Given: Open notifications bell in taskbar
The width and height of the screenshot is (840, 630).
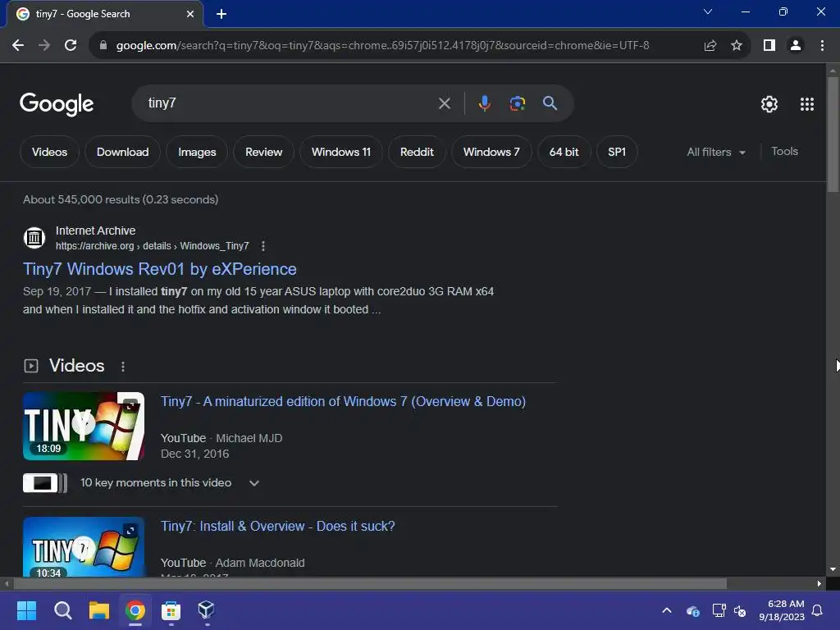Looking at the screenshot, I should (818, 610).
